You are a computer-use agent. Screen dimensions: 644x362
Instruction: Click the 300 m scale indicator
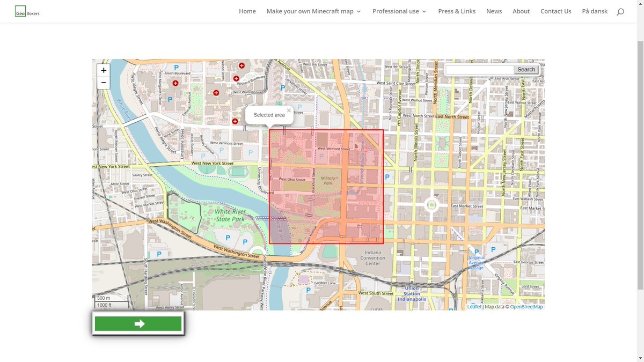pos(111,298)
